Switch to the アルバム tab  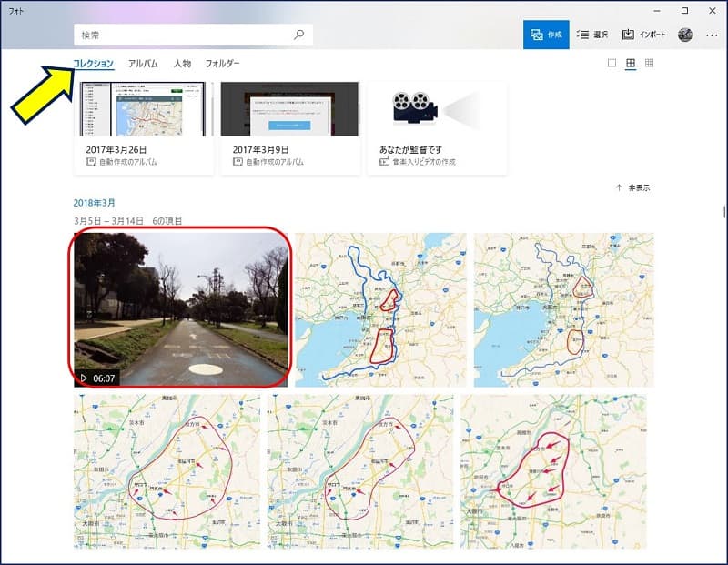[x=143, y=64]
